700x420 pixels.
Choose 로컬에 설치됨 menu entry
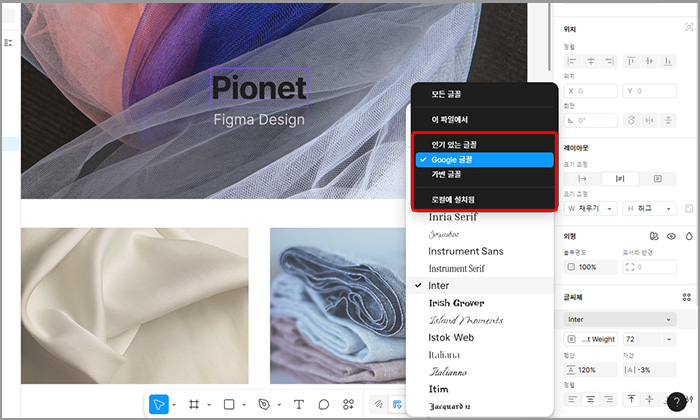click(484, 200)
